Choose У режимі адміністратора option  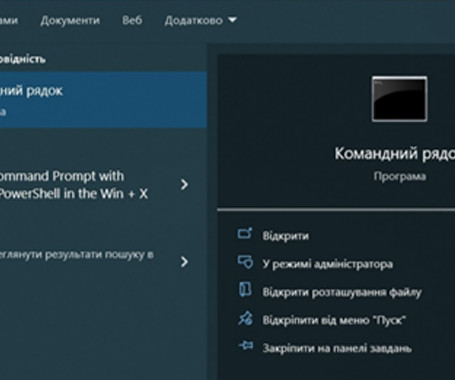pyautogui.click(x=328, y=264)
